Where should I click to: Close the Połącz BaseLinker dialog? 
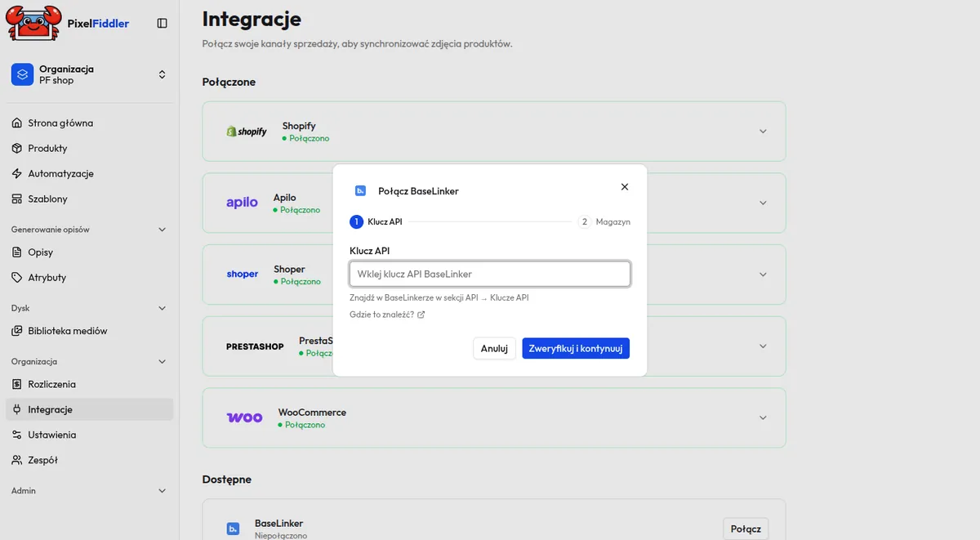point(625,187)
